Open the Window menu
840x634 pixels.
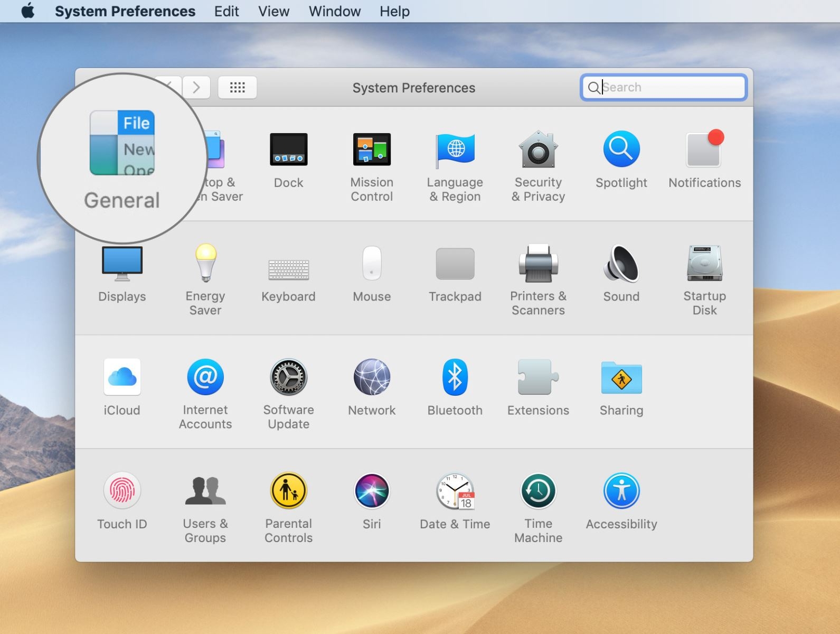click(x=335, y=11)
